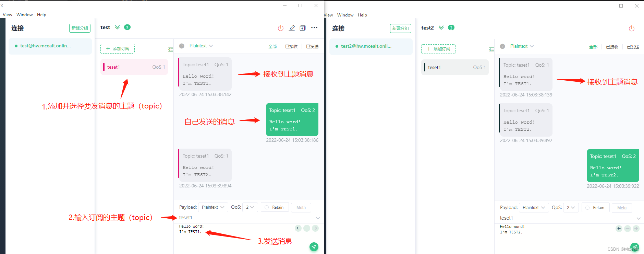Image resolution: width=644 pixels, height=254 pixels.
Task: Click 添加订阅 add subscription in test2 window
Action: [438, 49]
